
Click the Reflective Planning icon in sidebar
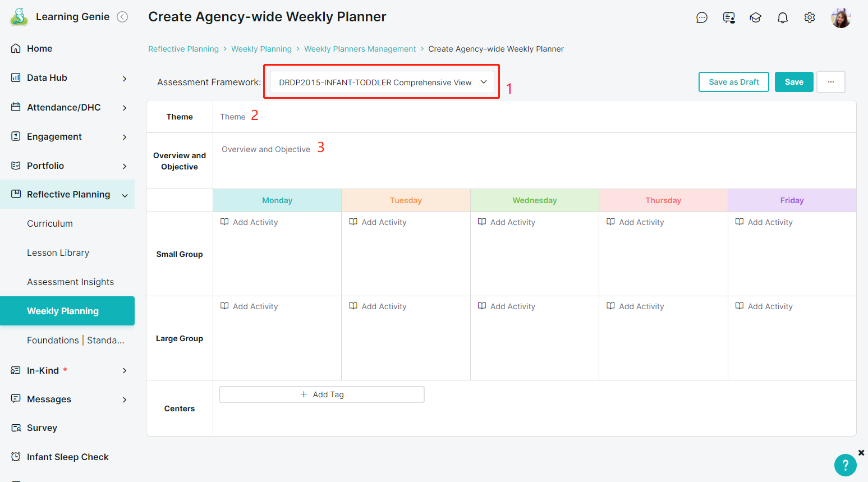tap(16, 194)
